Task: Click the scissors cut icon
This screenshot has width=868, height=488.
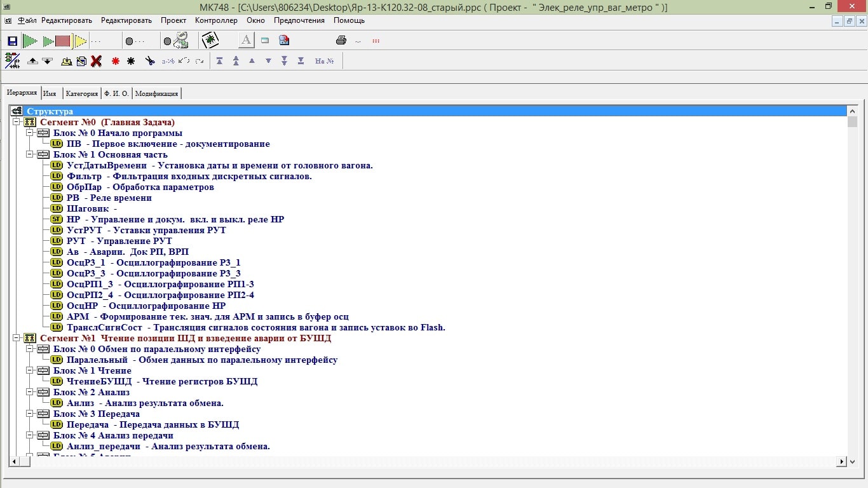Action: 150,61
